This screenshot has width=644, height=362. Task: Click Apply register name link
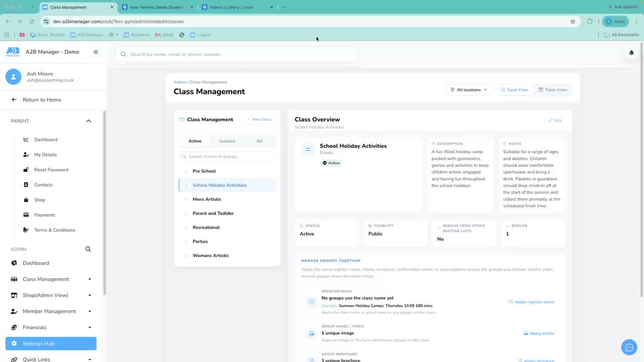pos(531,302)
